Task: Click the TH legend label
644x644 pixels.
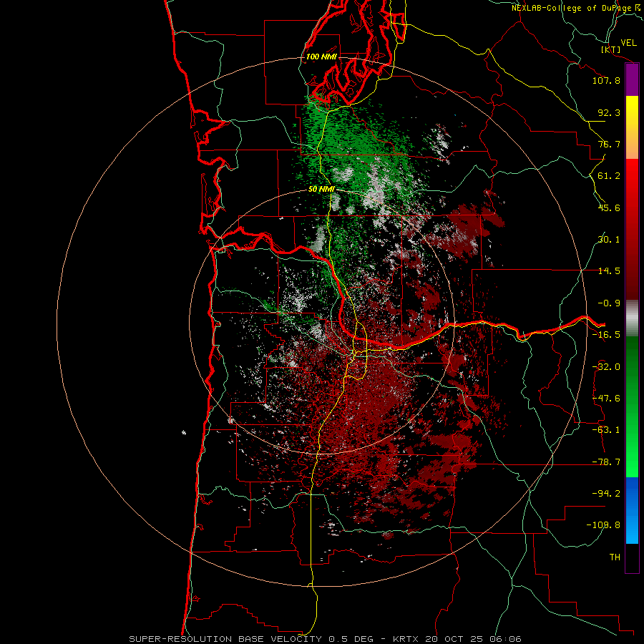Action: (615, 557)
